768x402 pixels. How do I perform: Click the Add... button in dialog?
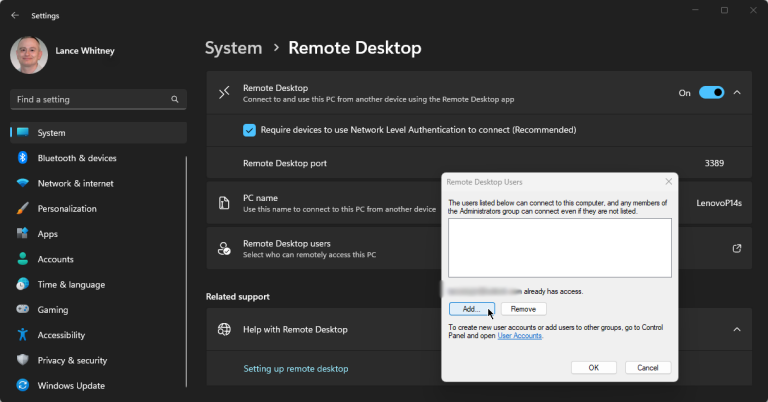(472, 309)
